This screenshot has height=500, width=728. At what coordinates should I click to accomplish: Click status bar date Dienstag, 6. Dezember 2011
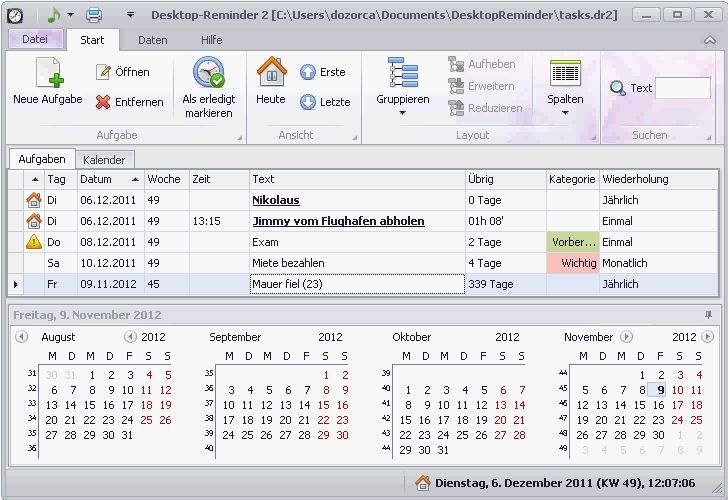514,483
